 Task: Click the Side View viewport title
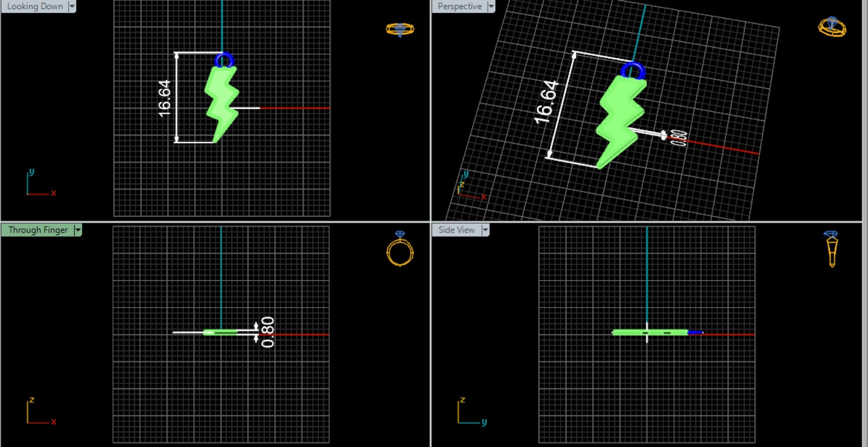456,230
